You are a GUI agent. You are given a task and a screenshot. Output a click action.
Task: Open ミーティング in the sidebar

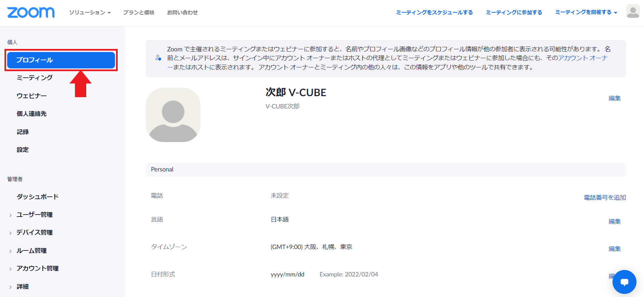click(35, 78)
